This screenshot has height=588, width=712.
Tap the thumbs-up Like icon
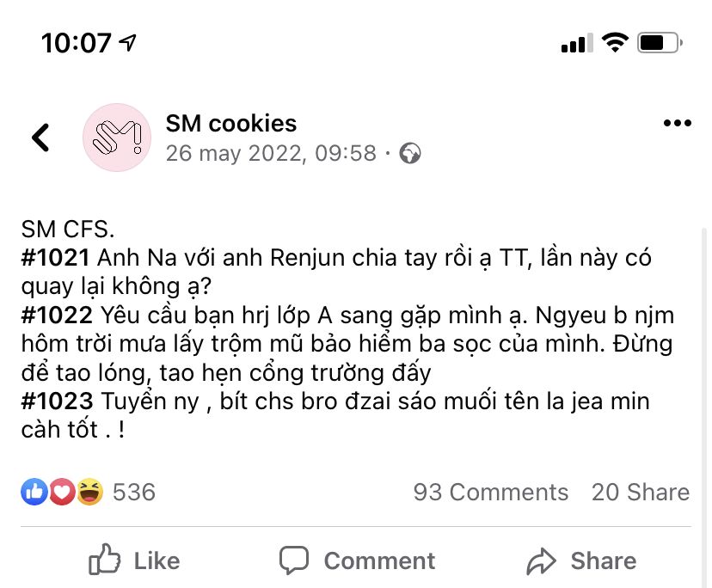tap(105, 560)
